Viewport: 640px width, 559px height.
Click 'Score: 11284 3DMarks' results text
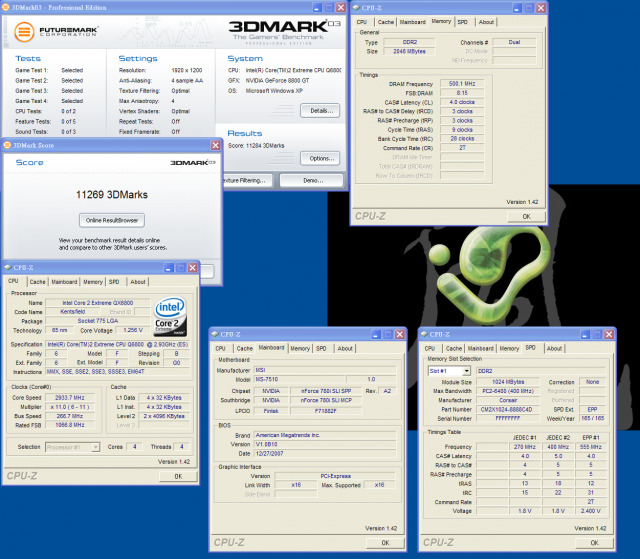[256, 146]
